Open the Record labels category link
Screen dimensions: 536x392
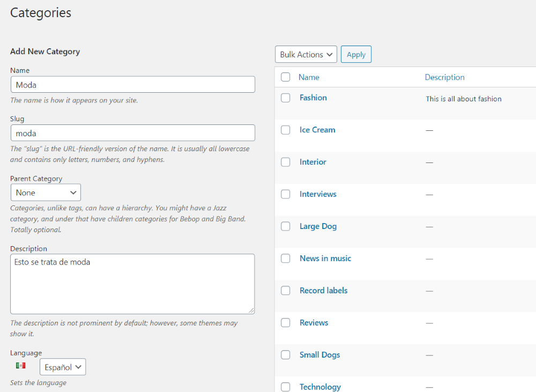point(323,291)
